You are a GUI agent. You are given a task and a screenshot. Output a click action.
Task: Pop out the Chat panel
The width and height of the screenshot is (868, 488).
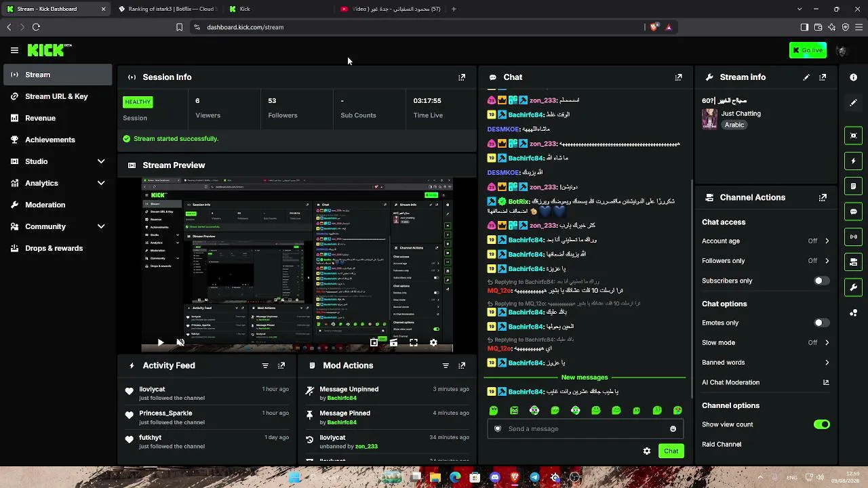coord(678,77)
